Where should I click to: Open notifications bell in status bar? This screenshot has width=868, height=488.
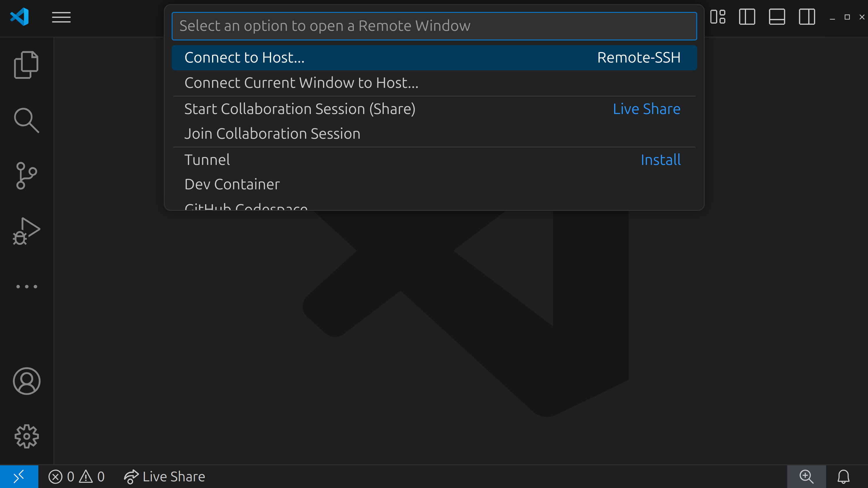pos(843,477)
